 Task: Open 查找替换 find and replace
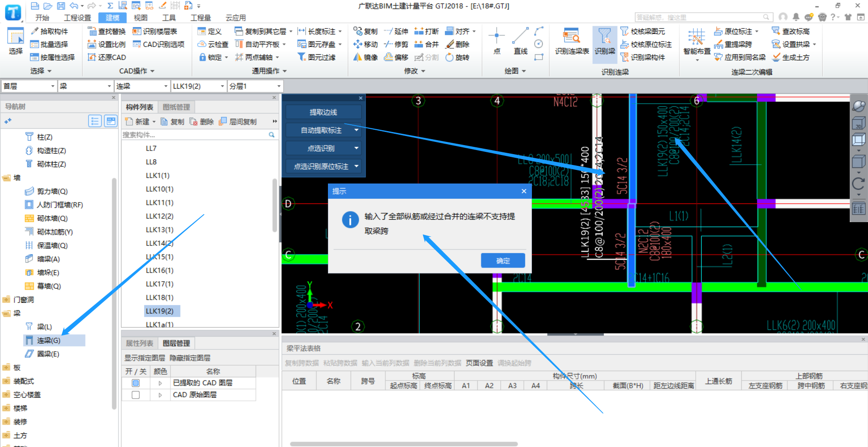point(107,31)
